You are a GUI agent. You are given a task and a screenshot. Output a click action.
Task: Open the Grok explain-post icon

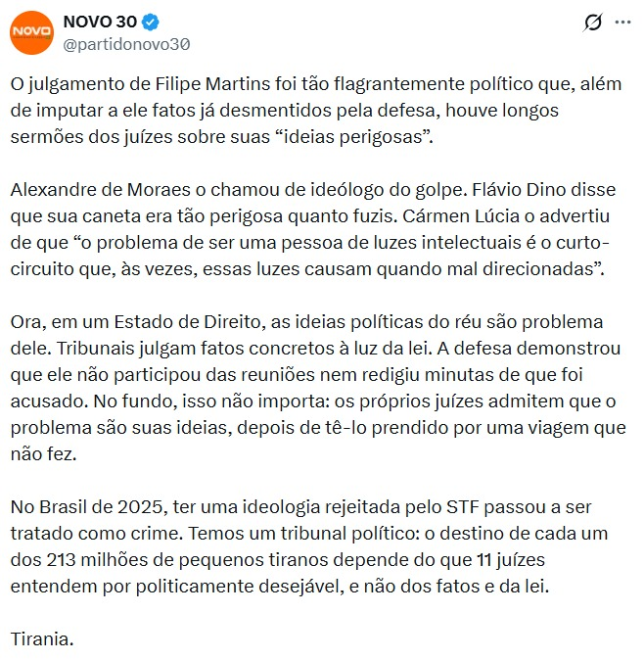[592, 23]
